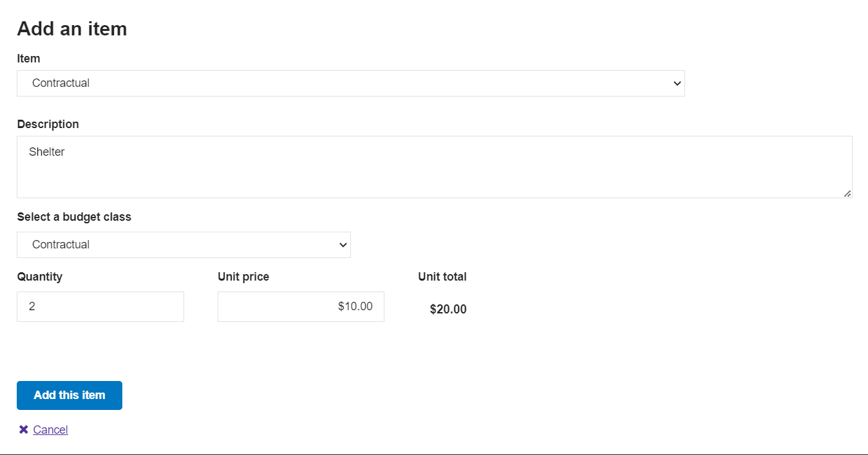Open the budget class select box
The height and width of the screenshot is (455, 868).
184,245
